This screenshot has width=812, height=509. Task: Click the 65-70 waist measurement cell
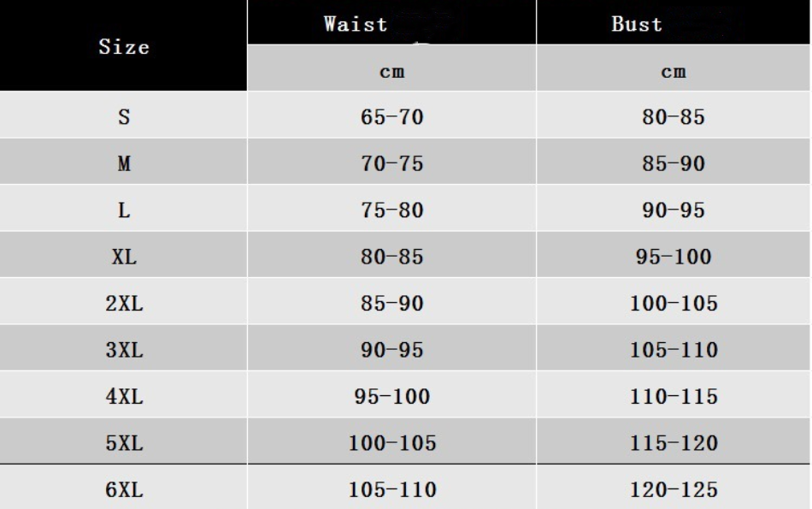point(392,117)
